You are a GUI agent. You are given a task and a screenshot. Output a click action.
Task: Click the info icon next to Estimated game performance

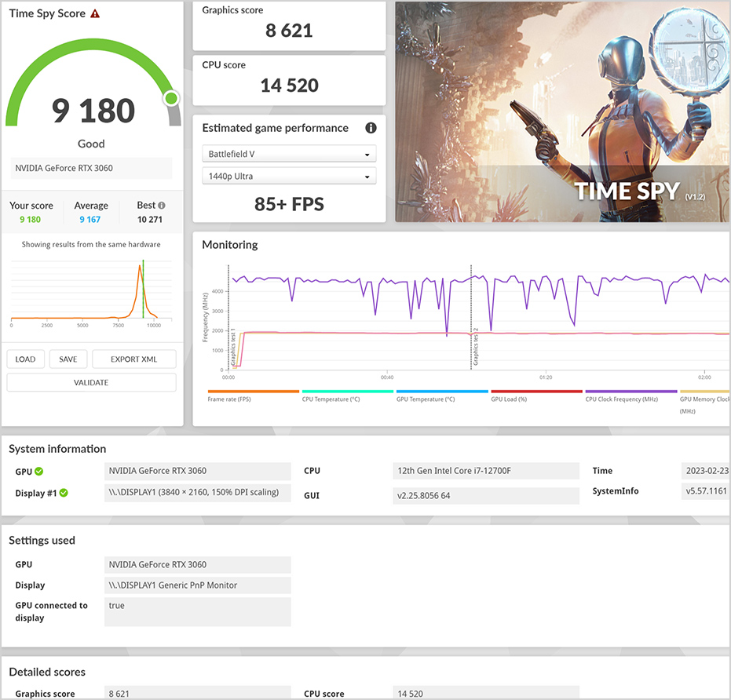tap(371, 128)
